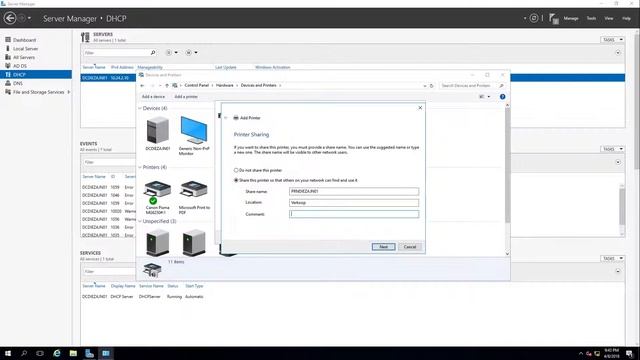
Task: Click the second Unspecified server tower icon
Action: 194,242
